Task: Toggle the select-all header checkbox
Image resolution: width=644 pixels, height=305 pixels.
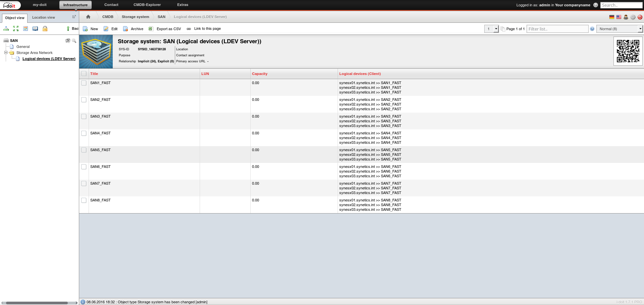Action: pos(84,74)
